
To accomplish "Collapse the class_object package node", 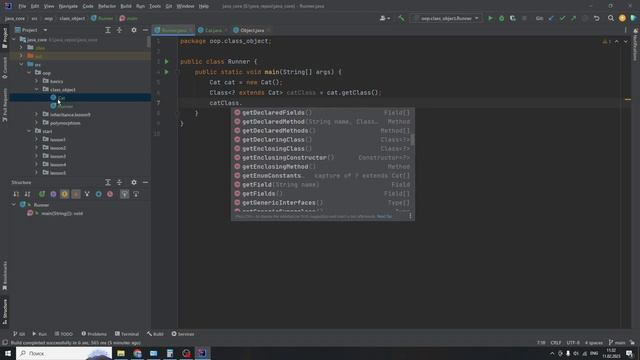I will (x=36, y=89).
